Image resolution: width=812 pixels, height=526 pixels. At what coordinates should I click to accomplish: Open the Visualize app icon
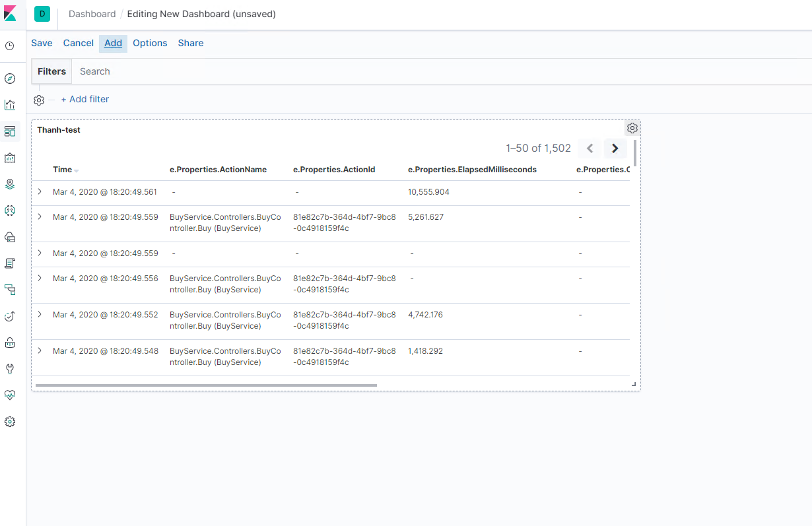(10, 104)
